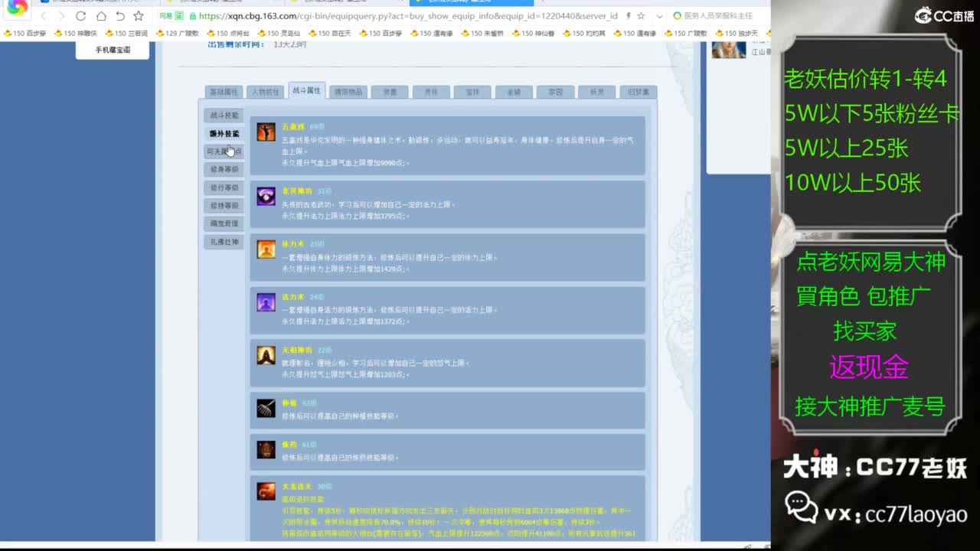Switch to the 携带物品 tab
Screen dimensions: 980x551
click(348, 92)
